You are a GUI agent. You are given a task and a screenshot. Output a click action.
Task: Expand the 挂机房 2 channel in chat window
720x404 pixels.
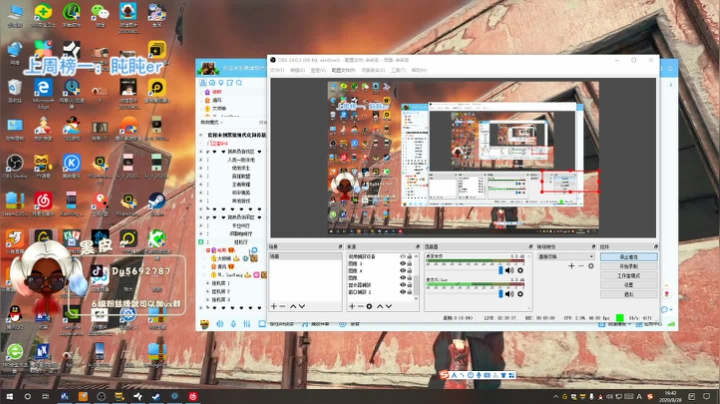[x=208, y=292]
